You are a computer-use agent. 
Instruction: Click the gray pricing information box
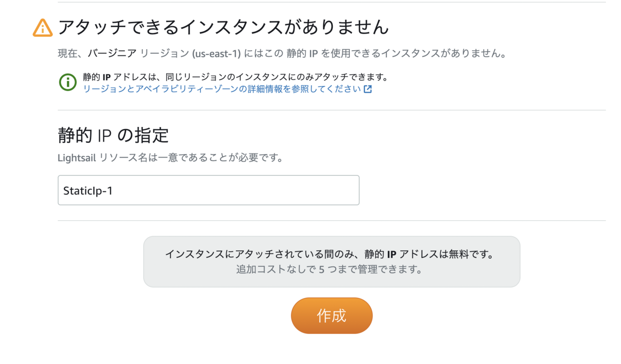tap(331, 262)
